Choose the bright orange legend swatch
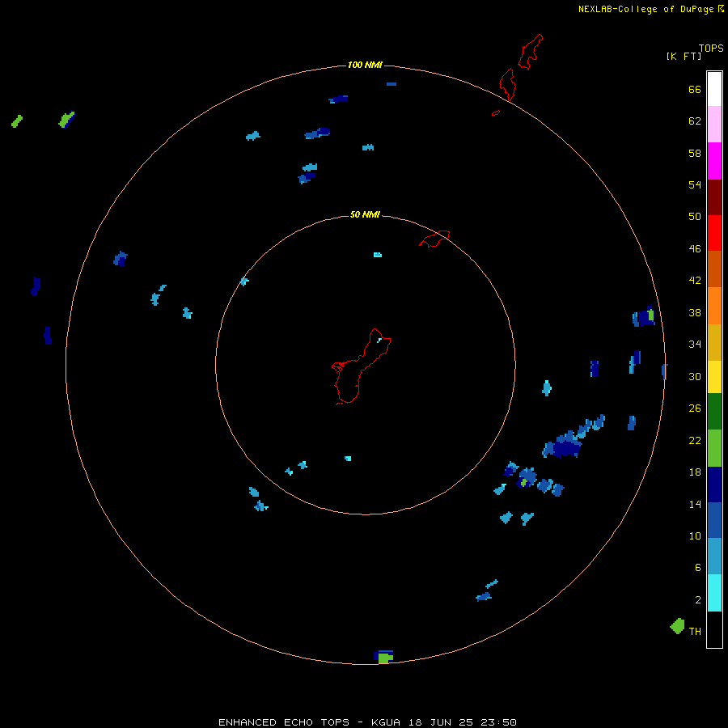This screenshot has height=728, width=728. click(714, 306)
